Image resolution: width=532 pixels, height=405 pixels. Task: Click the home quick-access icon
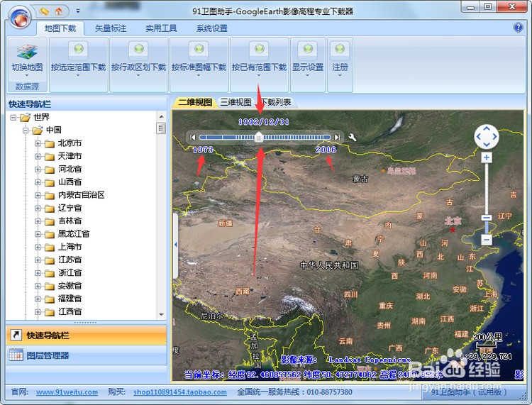pyautogui.click(x=59, y=11)
